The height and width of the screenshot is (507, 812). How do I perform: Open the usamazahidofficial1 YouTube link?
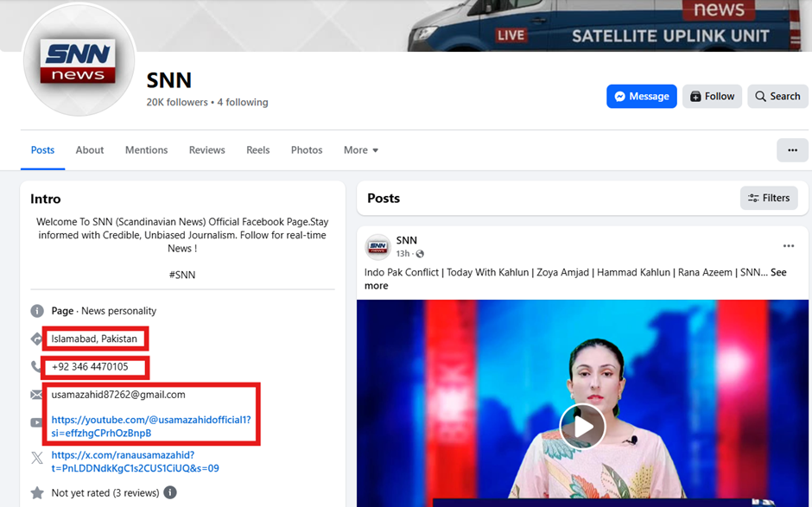tap(150, 426)
